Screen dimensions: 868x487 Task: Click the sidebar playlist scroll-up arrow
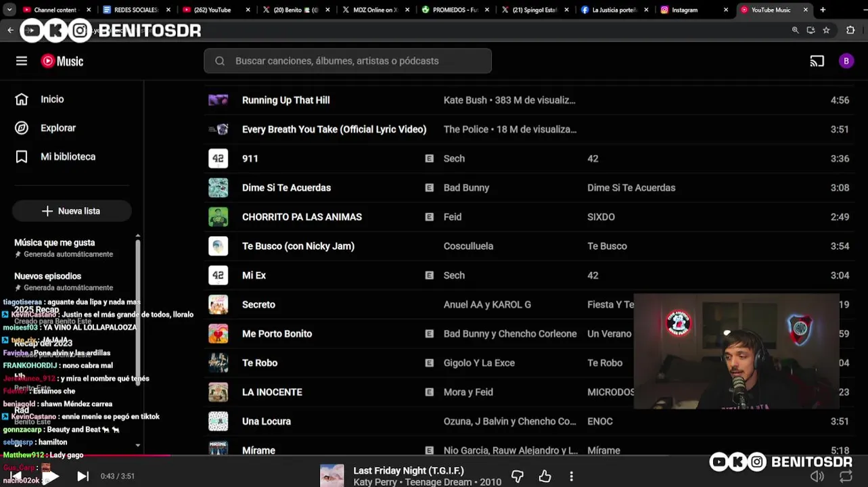click(138, 236)
